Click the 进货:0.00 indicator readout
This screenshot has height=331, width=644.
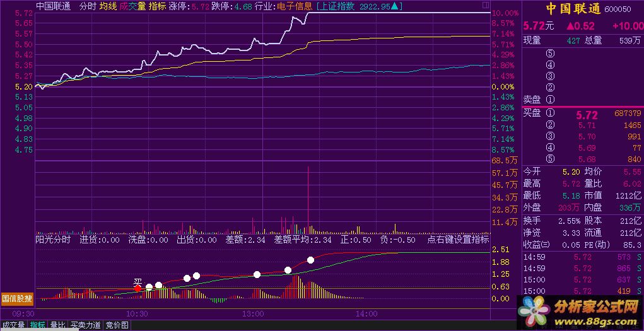tap(100, 240)
